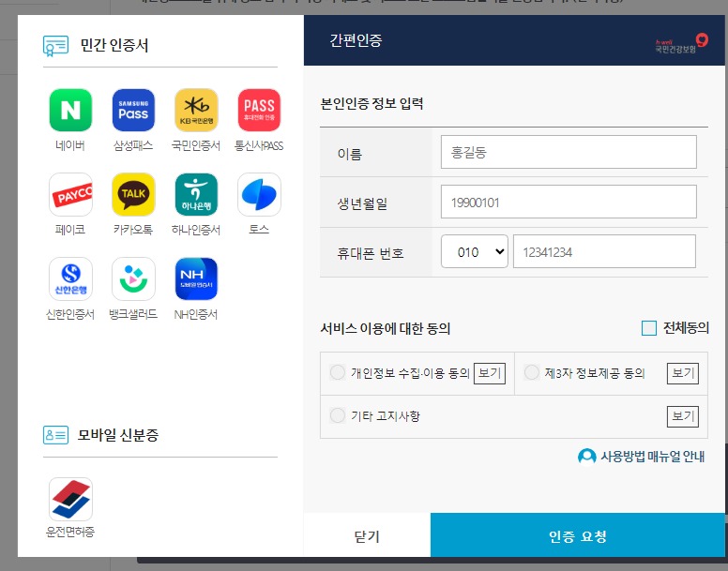Click the 민간 인증서 section heading

114,45
